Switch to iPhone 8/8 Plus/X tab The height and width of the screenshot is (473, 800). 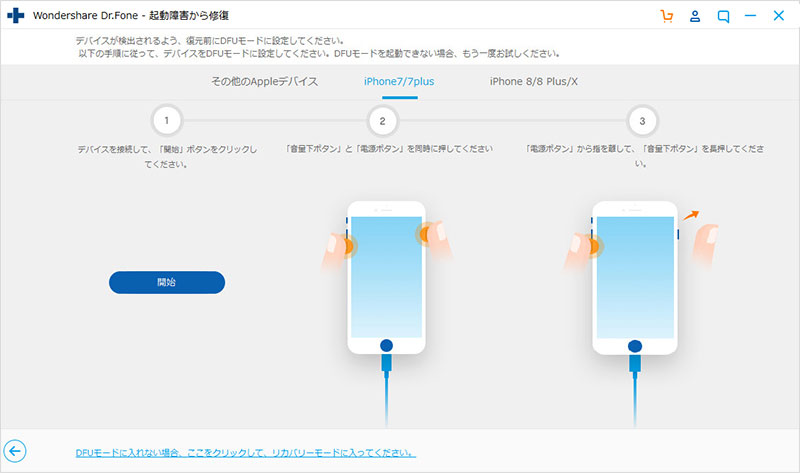coord(534,82)
